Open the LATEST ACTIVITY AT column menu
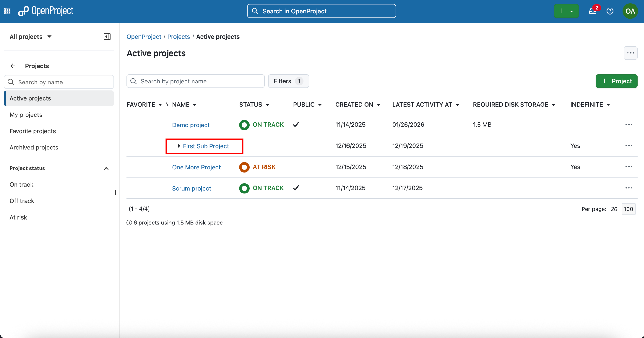Viewport: 644px width, 338px height. point(426,105)
